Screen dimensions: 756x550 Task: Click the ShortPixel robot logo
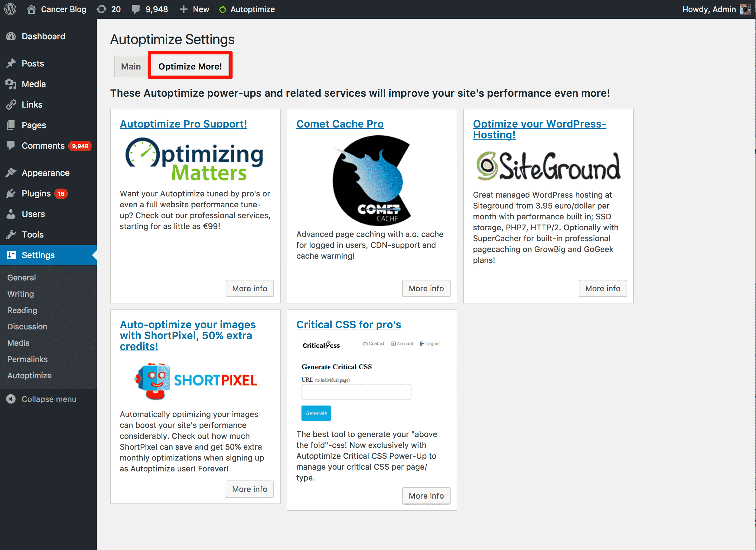click(x=195, y=381)
